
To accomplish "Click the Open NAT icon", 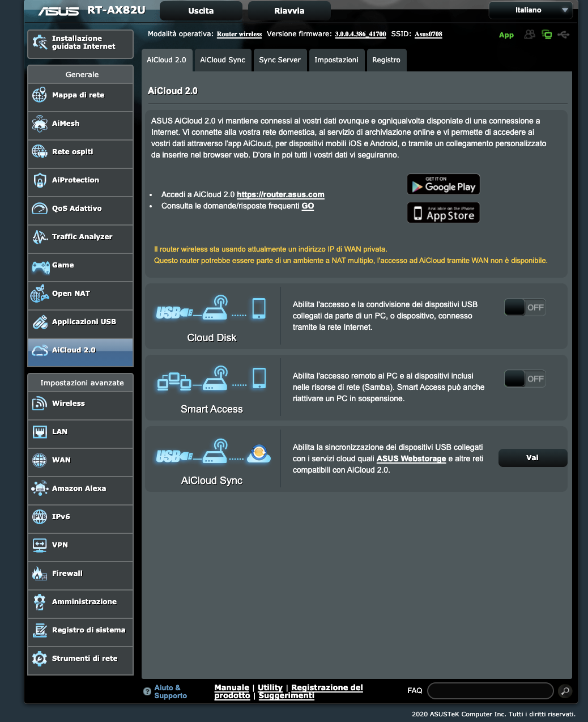I will point(40,294).
